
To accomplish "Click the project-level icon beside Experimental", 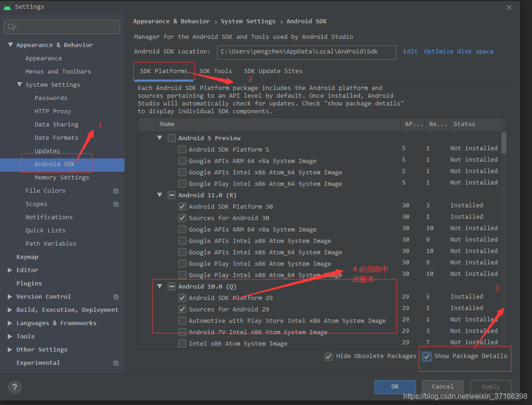I will point(116,363).
